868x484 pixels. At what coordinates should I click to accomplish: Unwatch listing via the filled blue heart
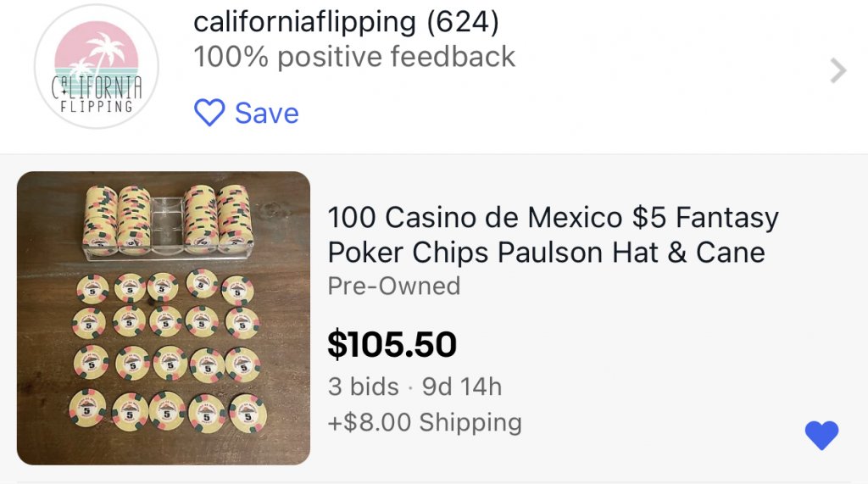821,435
